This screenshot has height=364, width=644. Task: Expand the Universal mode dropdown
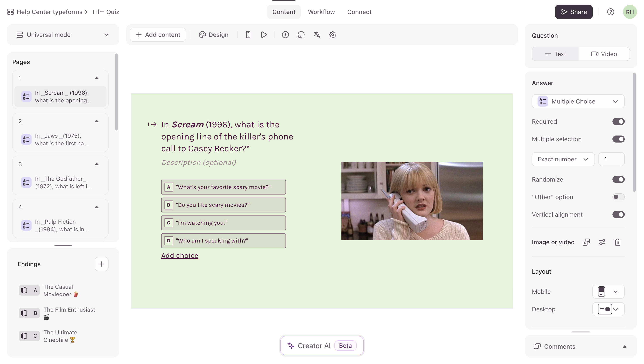click(63, 35)
